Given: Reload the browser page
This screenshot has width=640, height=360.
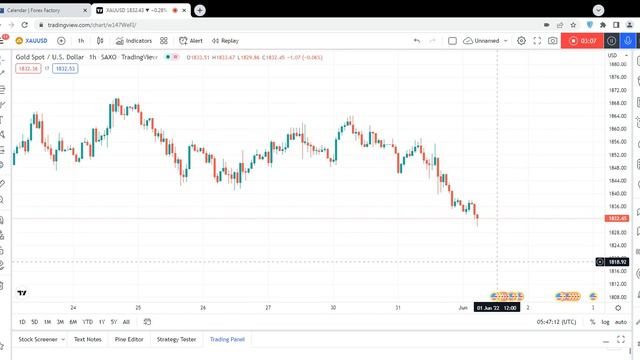Looking at the screenshot, I should (25, 25).
